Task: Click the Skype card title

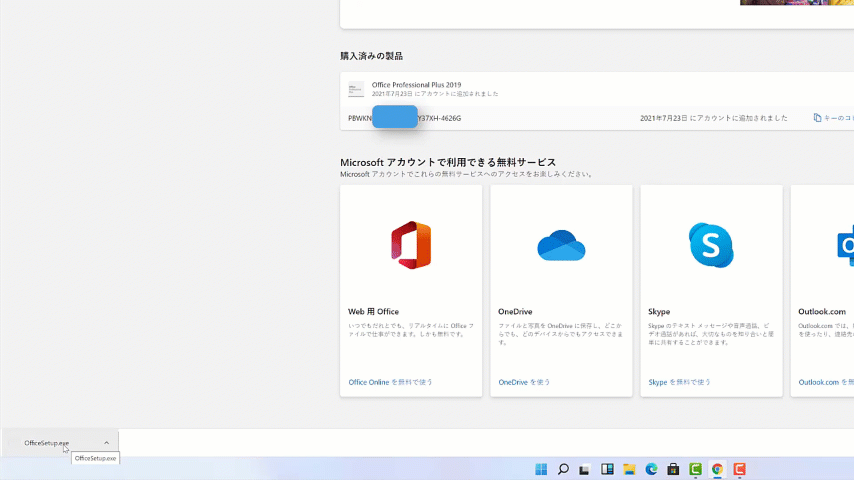Action: click(659, 312)
